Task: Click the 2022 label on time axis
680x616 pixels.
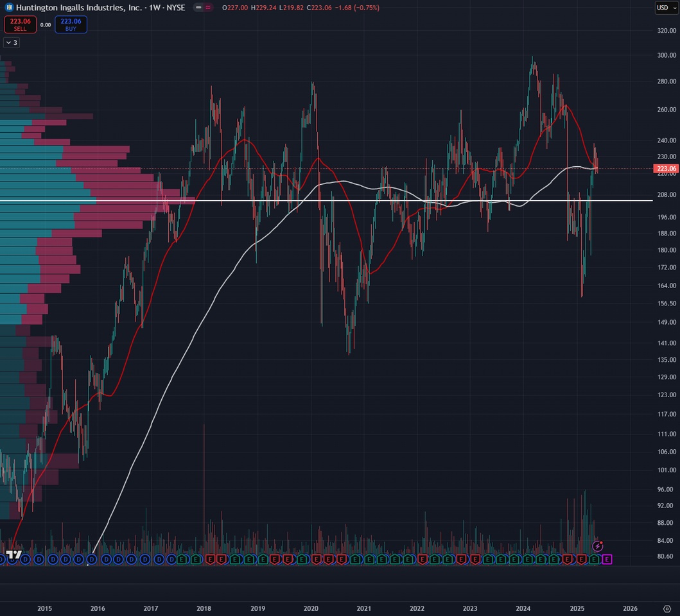Action: (x=417, y=609)
